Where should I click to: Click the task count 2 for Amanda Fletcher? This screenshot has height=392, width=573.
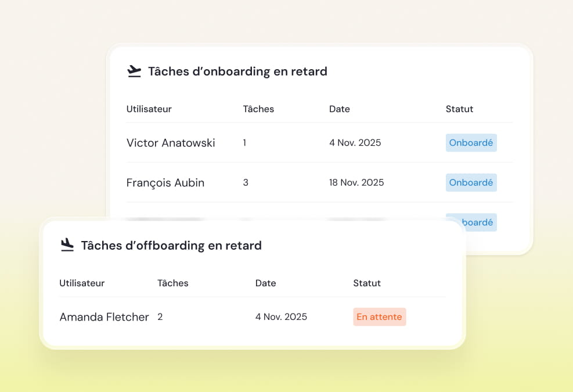click(x=160, y=317)
